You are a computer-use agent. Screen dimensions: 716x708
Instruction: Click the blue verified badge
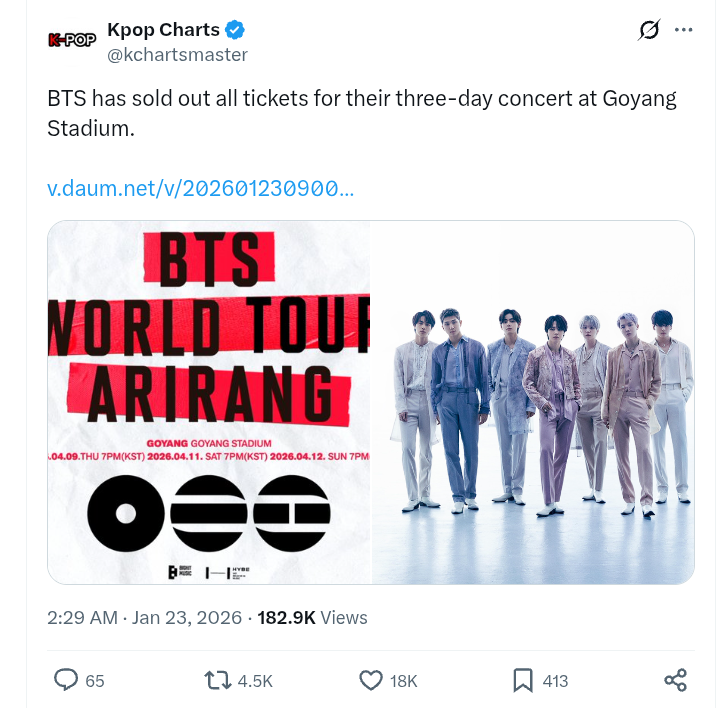pyautogui.click(x=236, y=30)
